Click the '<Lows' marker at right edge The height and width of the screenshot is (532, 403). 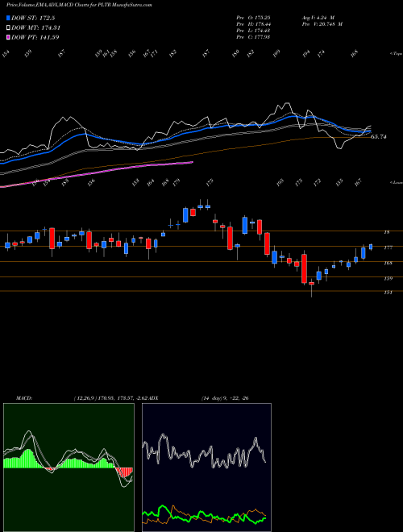click(397, 182)
